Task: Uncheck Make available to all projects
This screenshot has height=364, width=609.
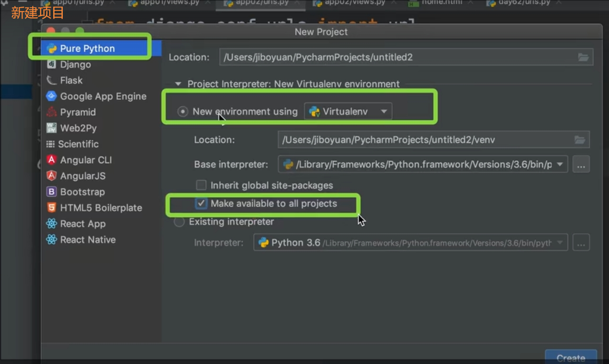Action: 202,203
